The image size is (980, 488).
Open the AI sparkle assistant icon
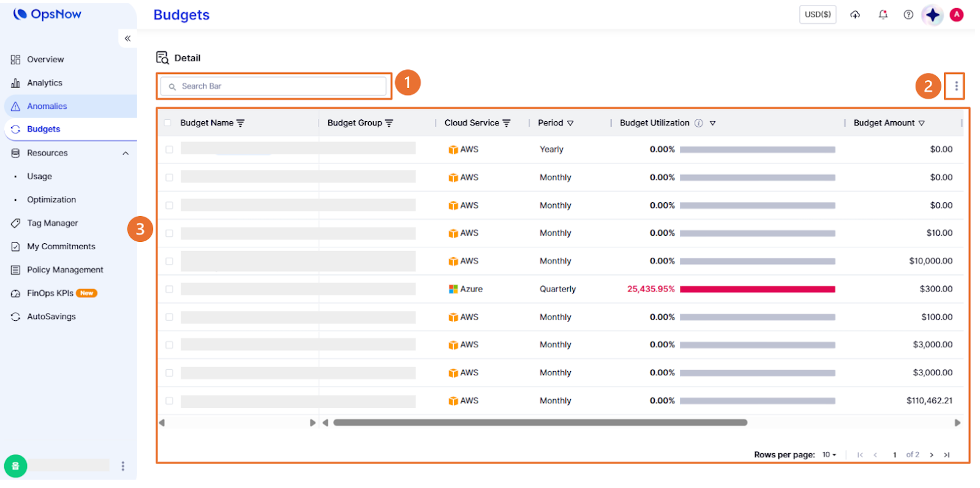[x=932, y=15]
